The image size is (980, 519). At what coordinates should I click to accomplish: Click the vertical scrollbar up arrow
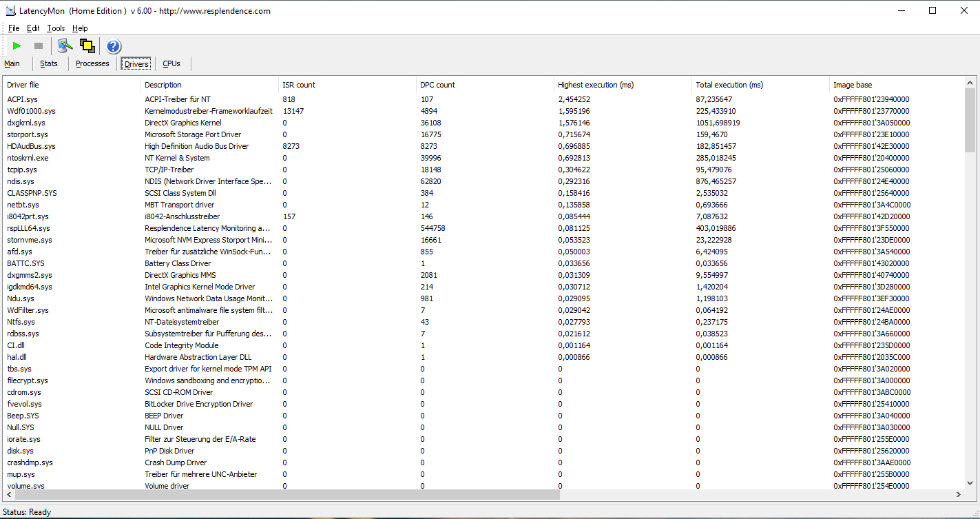pos(970,83)
